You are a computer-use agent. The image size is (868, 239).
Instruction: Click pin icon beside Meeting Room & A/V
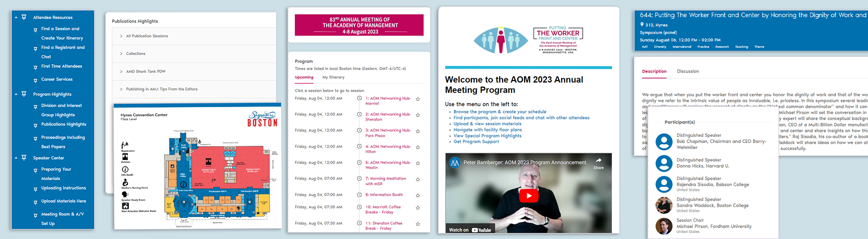click(36, 216)
